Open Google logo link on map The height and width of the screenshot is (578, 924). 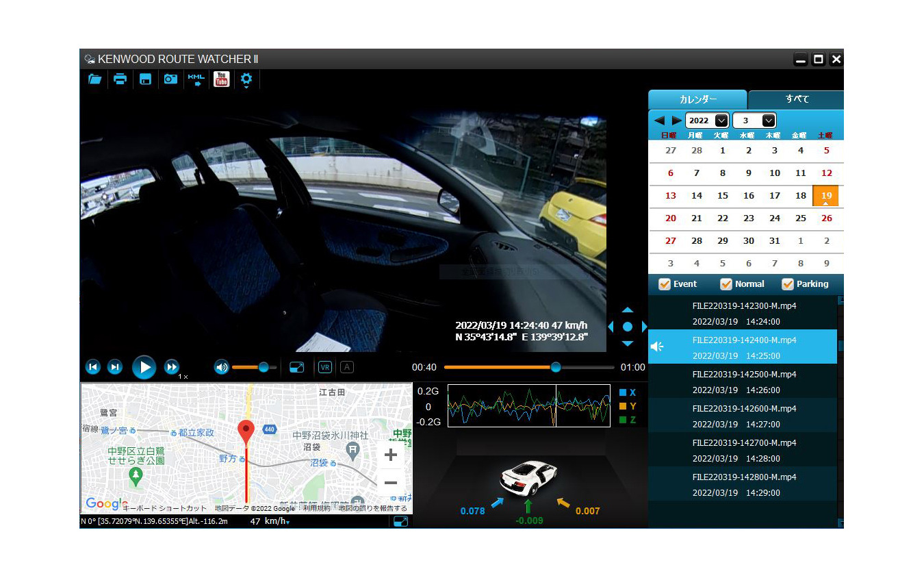(106, 504)
